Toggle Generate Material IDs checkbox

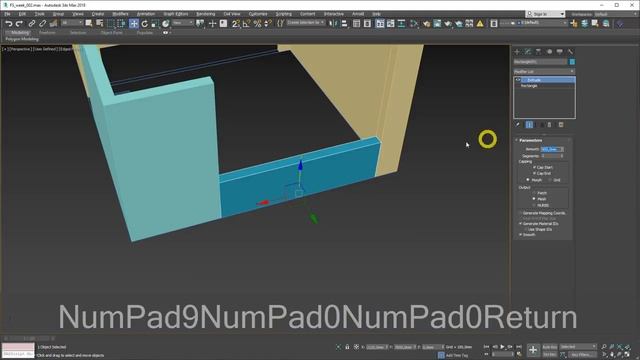pyautogui.click(x=520, y=224)
